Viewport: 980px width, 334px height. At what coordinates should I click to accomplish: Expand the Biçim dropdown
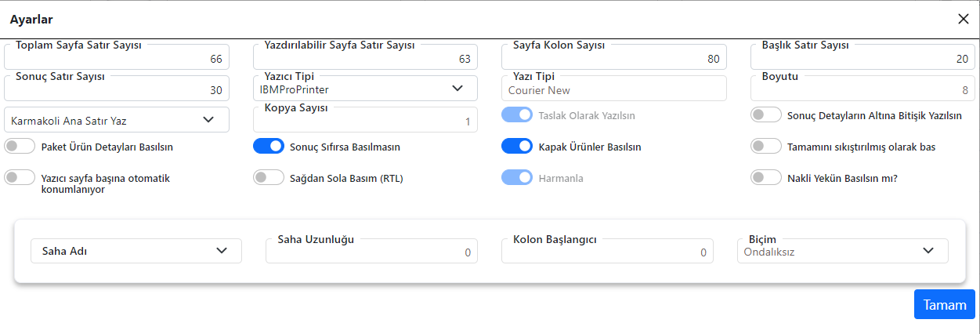click(842, 251)
